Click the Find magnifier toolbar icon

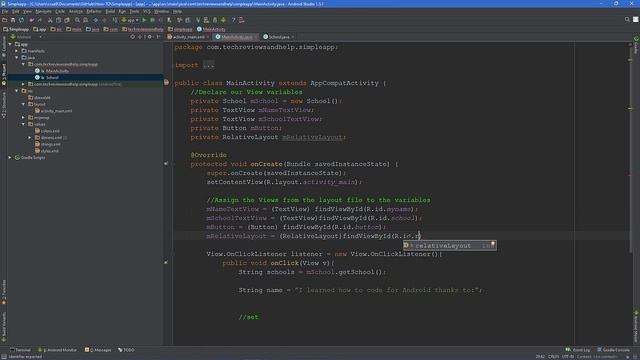[x=77, y=20]
